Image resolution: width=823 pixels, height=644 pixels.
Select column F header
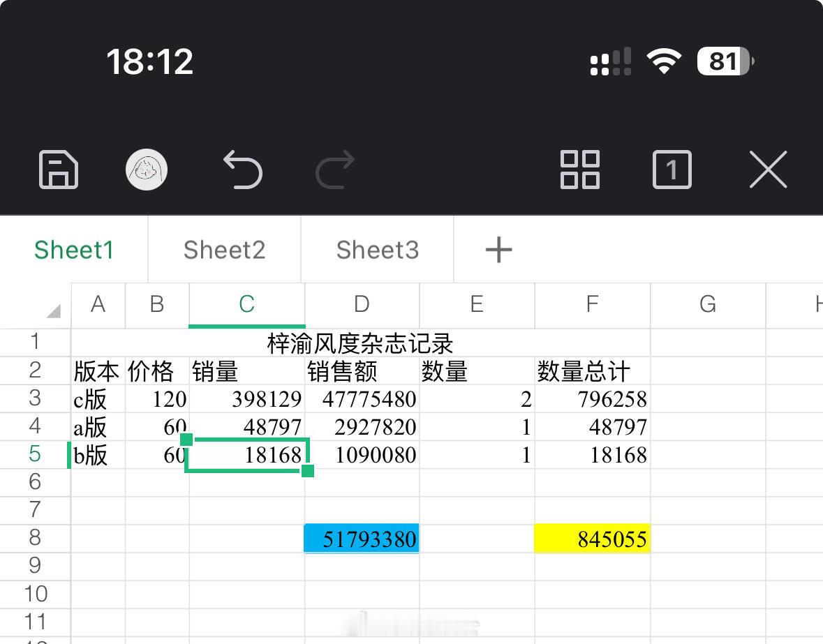point(593,304)
